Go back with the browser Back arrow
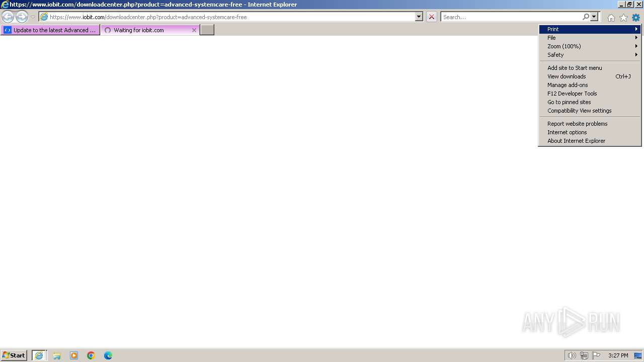The image size is (644, 362). pyautogui.click(x=8, y=17)
